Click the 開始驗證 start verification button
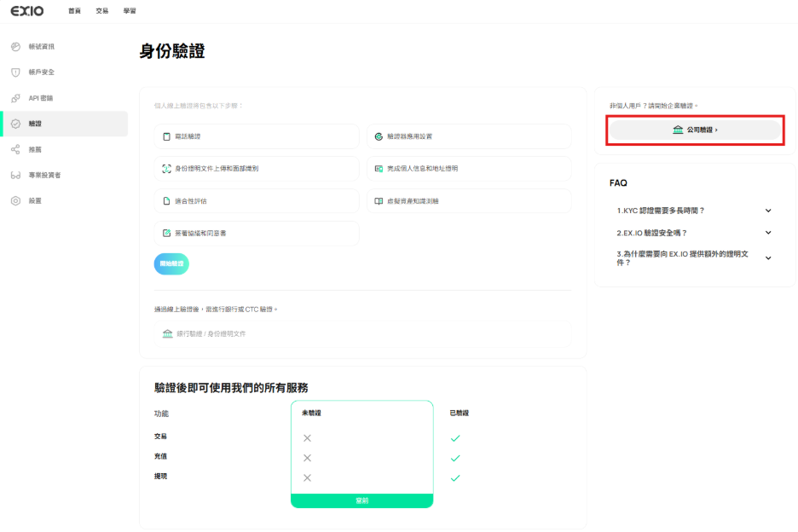Image resolution: width=798 pixels, height=532 pixels. click(x=171, y=264)
